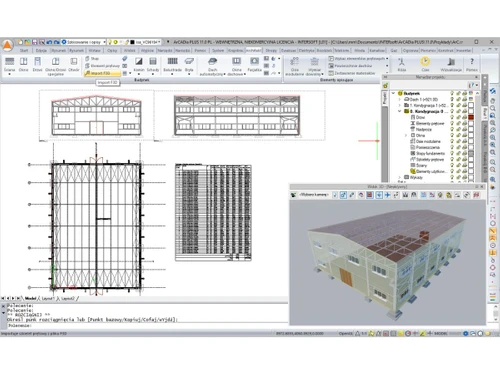Click the Polecenie command input line

click(147, 325)
